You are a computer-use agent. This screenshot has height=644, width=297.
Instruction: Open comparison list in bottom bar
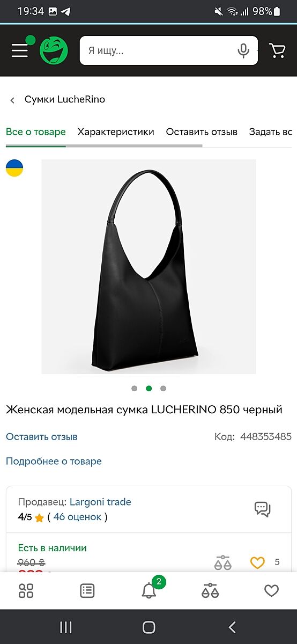pos(210,591)
